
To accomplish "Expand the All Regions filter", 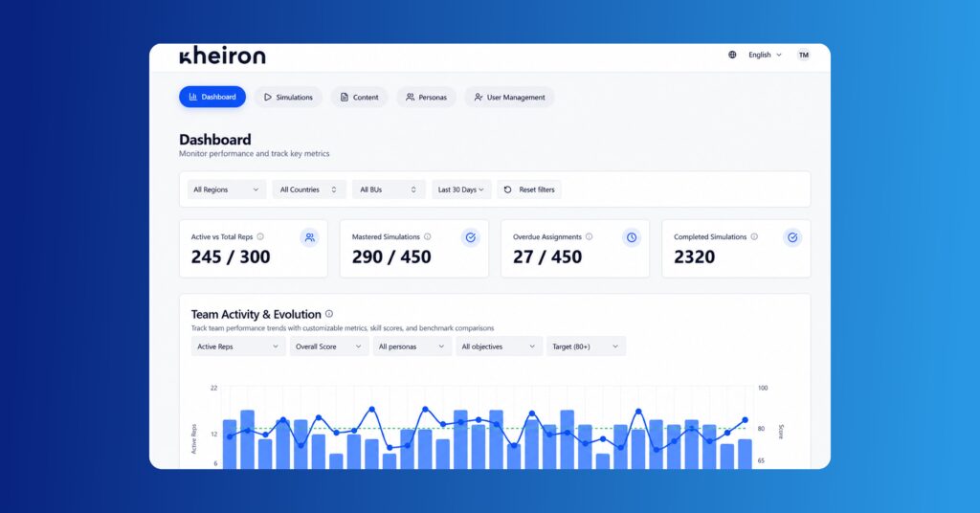I will coord(226,190).
